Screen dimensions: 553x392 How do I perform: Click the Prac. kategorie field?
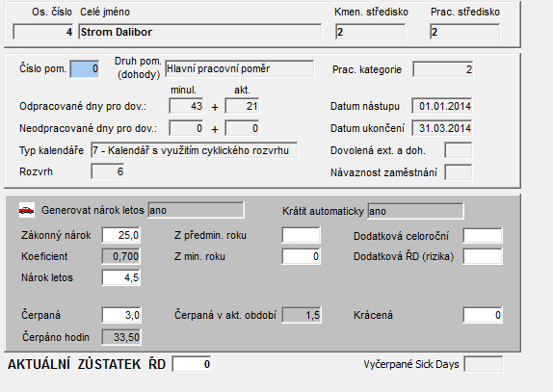pos(443,69)
